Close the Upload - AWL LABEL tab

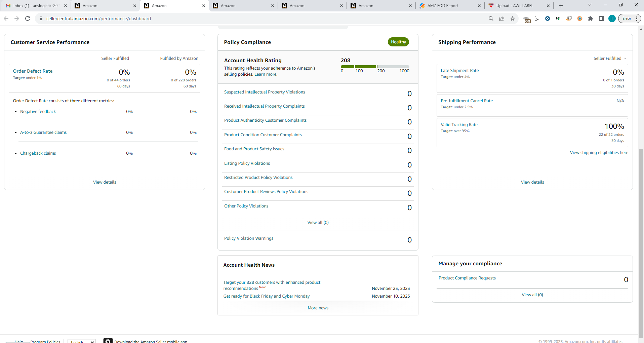click(548, 6)
